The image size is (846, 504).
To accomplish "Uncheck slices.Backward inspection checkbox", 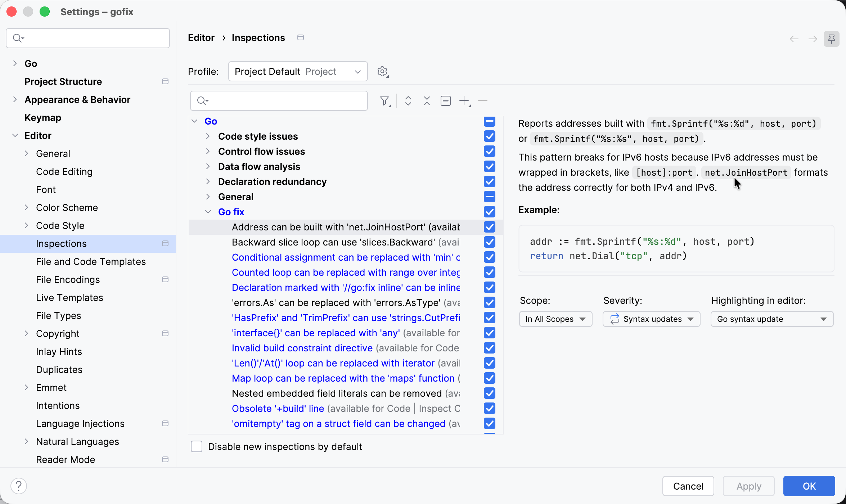I will (490, 242).
